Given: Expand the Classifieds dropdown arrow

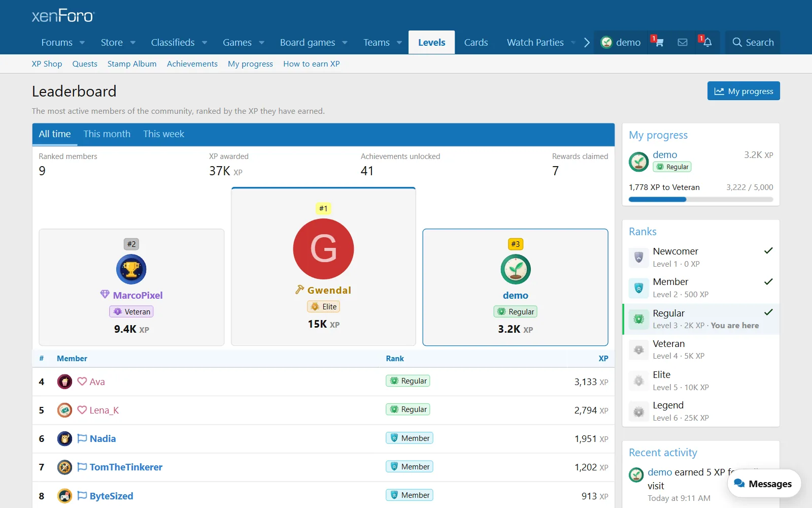Looking at the screenshot, I should (x=205, y=43).
